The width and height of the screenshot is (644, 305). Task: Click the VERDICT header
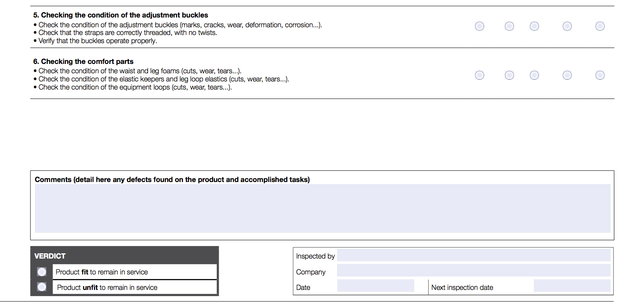[x=50, y=256]
